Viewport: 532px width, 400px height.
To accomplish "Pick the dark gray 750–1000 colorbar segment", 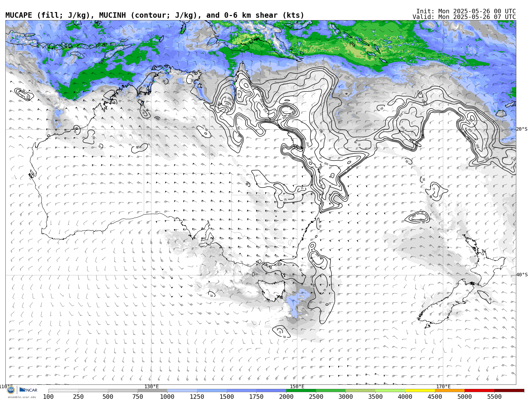I will click(152, 391).
